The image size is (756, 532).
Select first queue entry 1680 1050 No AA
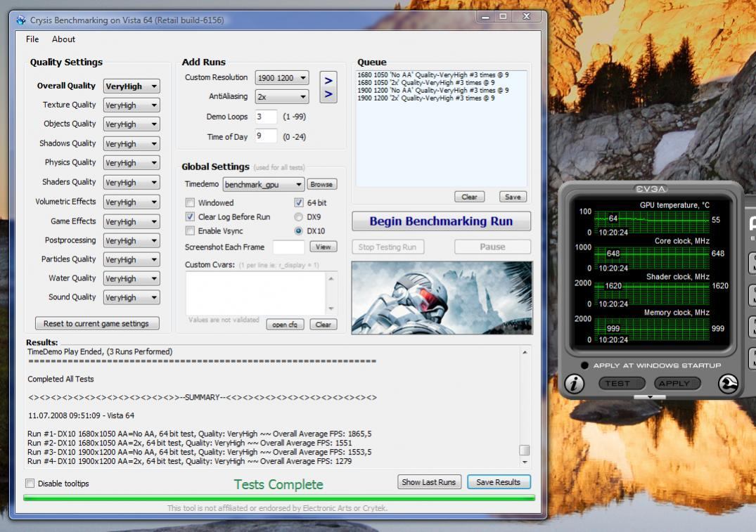pyautogui.click(x=433, y=75)
